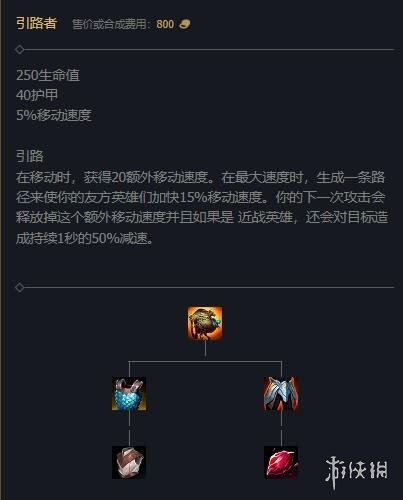Image resolution: width=403 pixels, height=500 pixels.
Task: Click the 引路 passive name heading
Action: tap(30, 156)
